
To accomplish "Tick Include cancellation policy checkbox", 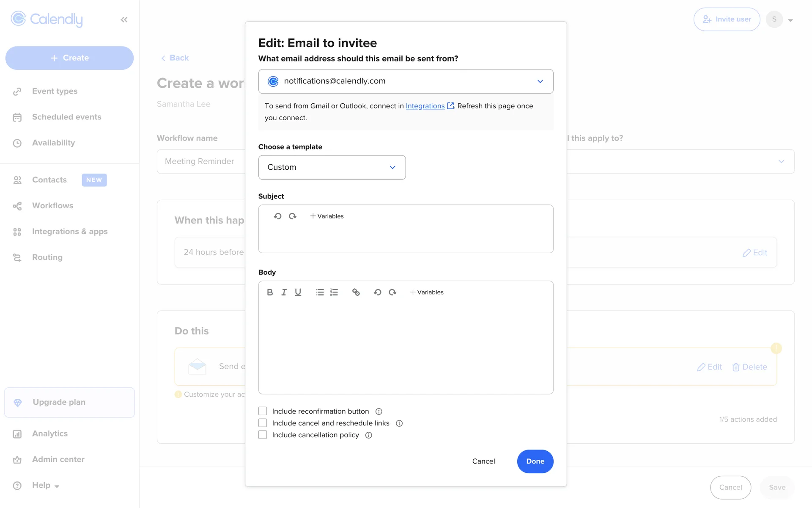I will point(263,435).
